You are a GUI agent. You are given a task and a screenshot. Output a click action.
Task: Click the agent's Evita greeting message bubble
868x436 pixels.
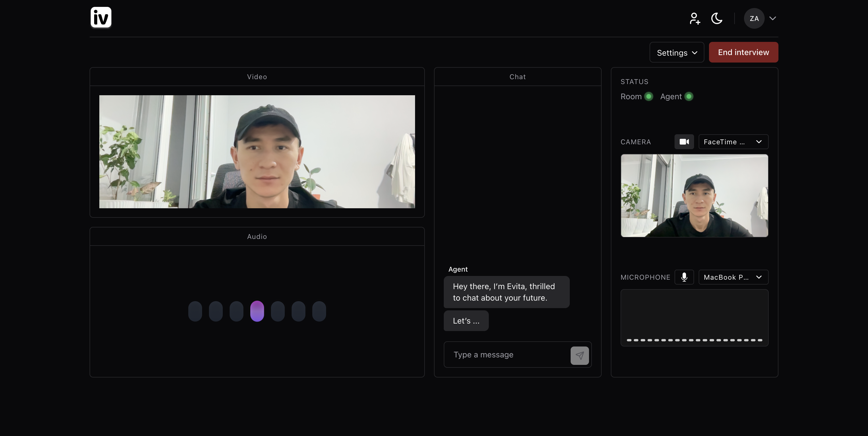pyautogui.click(x=506, y=292)
